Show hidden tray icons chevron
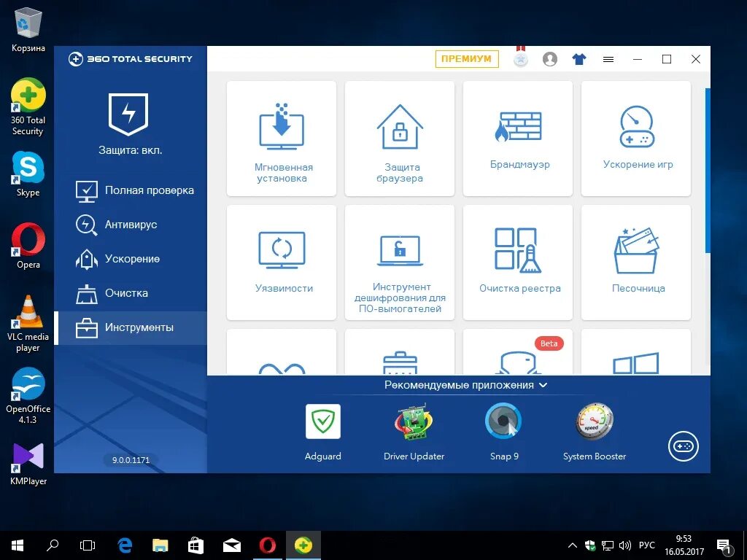Image resolution: width=747 pixels, height=560 pixels. click(573, 545)
